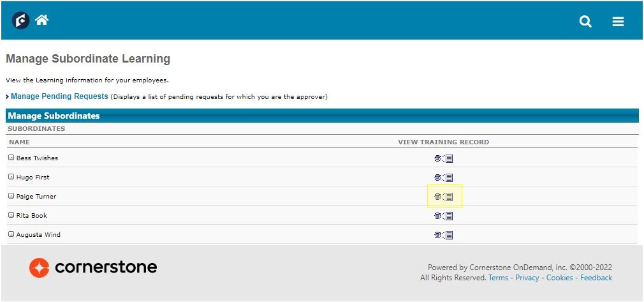The width and height of the screenshot is (644, 302).
Task: Expand the Bess Twishes subordinate row
Action: tap(11, 158)
